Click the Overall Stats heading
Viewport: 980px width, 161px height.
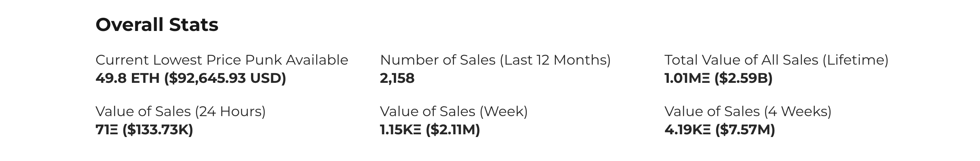click(x=157, y=25)
